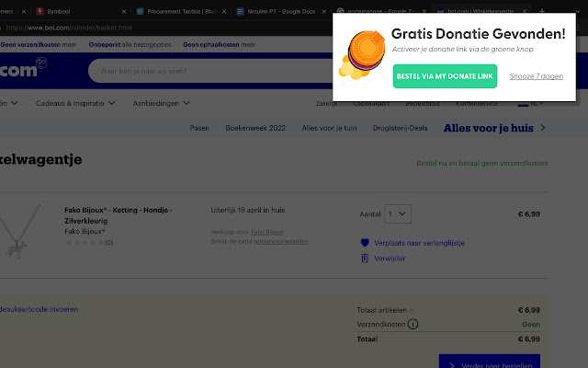Viewport: 588px width, 368px height.
Task: Click the Bestel via My Donate Link button
Action: pos(445,76)
